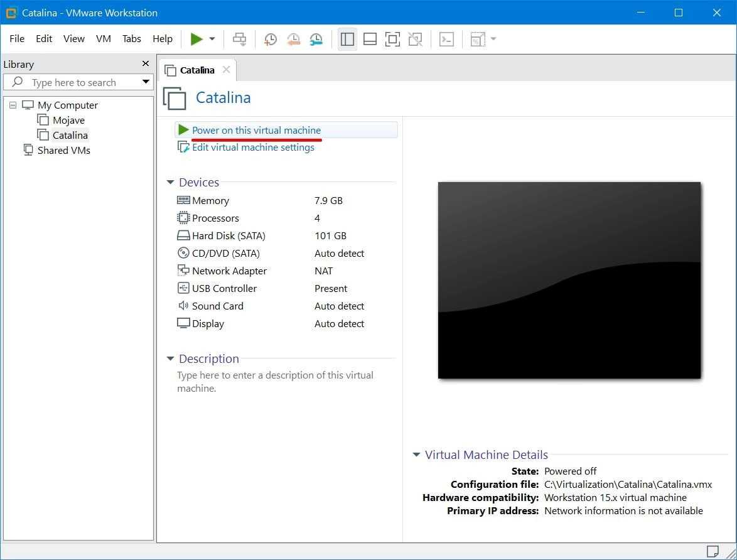Take a snapshot of this virtual machine
The image size is (737, 560).
click(271, 39)
